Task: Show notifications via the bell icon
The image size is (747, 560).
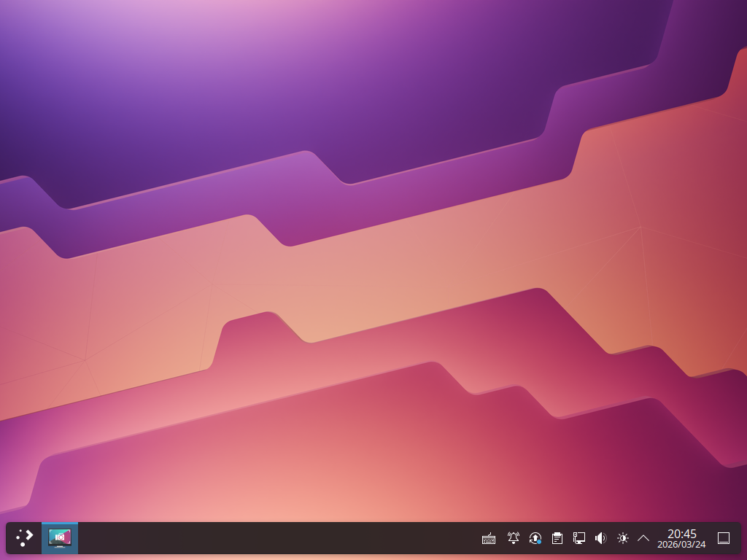Action: pos(514,538)
